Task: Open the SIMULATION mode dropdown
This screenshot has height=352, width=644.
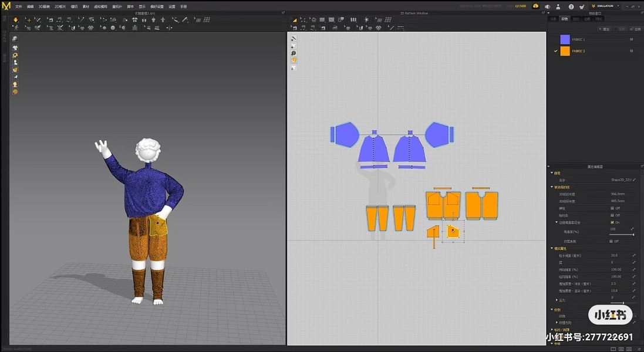Action: (x=606, y=6)
